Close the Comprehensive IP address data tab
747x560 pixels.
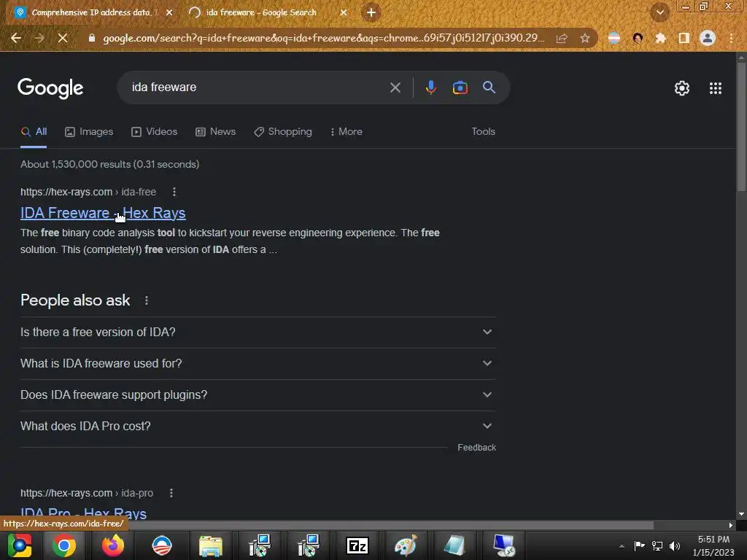pos(169,12)
